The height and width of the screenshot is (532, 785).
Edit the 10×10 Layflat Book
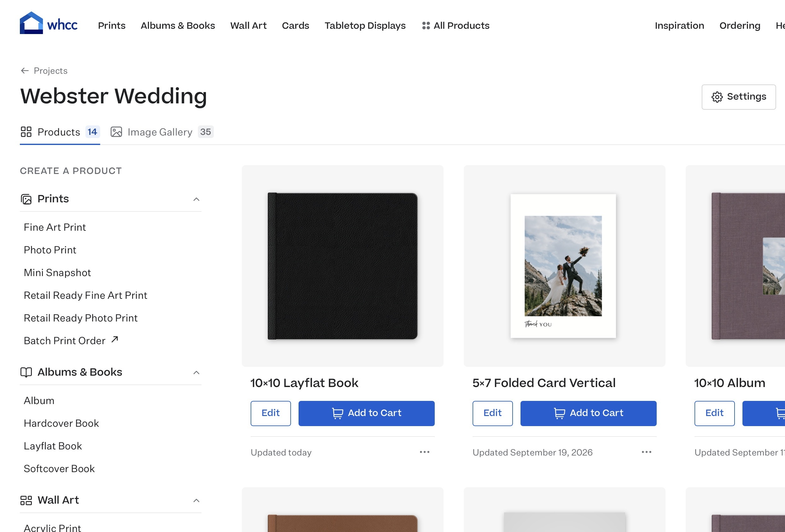(x=270, y=413)
